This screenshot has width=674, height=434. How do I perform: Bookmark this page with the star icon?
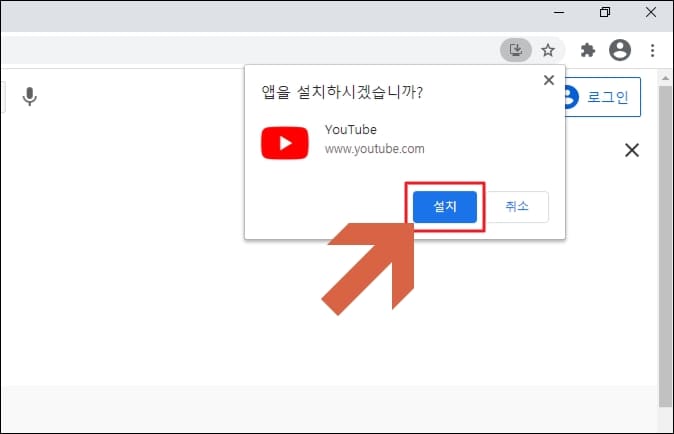coord(548,50)
